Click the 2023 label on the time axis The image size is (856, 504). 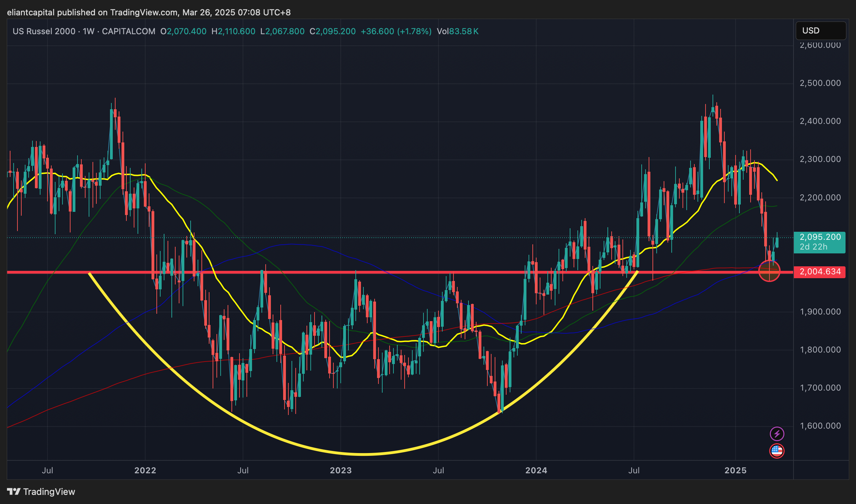[341, 470]
